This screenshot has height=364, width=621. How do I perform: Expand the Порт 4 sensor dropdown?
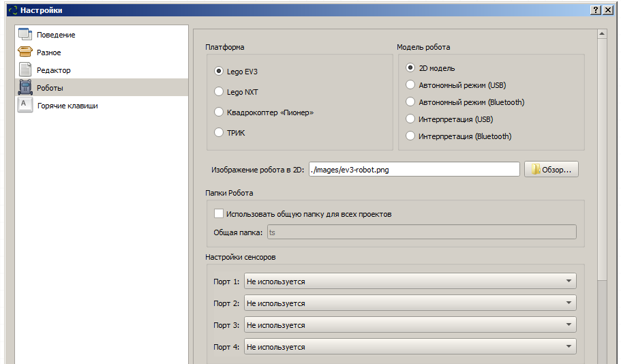tap(410, 346)
